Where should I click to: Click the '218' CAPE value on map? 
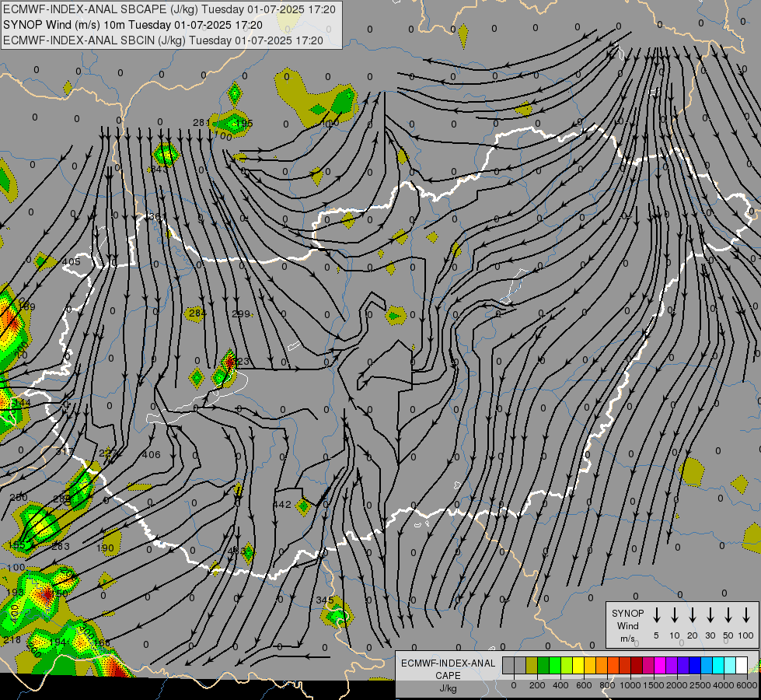[12, 640]
